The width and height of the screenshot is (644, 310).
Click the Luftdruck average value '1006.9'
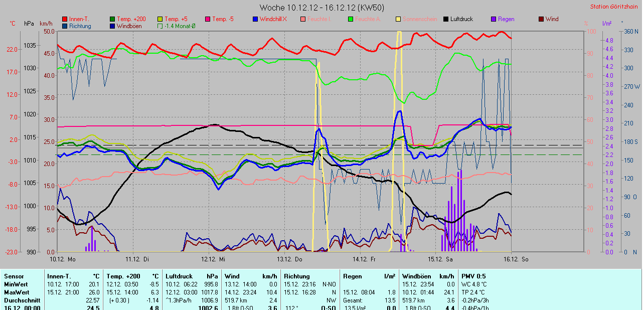pyautogui.click(x=209, y=300)
